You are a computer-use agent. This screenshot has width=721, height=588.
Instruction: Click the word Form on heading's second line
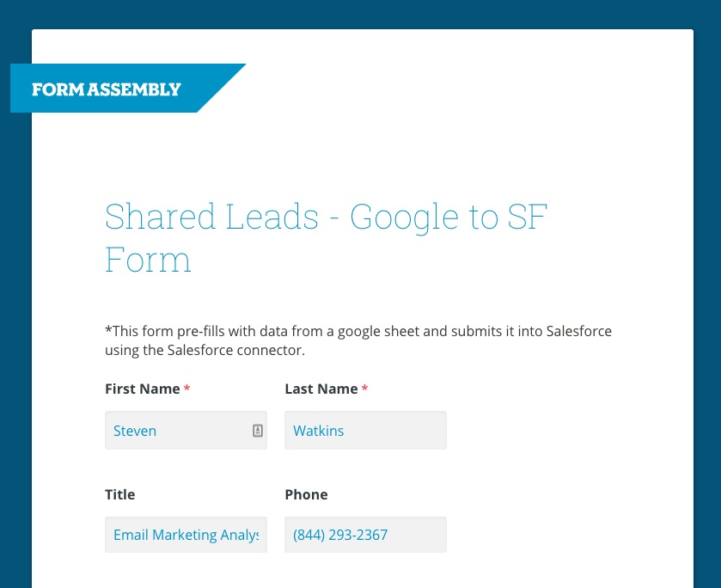click(x=148, y=260)
